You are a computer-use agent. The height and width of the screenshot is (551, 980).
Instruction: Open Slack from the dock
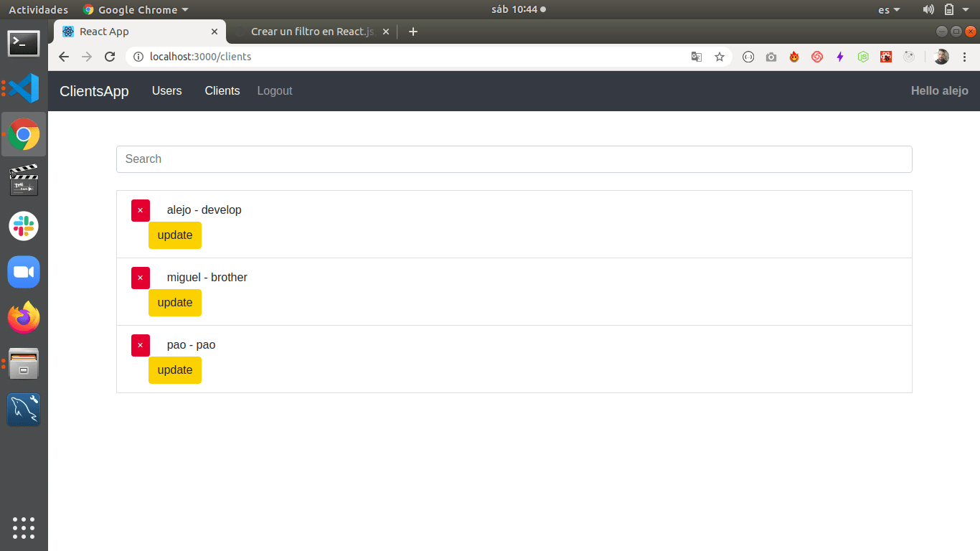24,226
